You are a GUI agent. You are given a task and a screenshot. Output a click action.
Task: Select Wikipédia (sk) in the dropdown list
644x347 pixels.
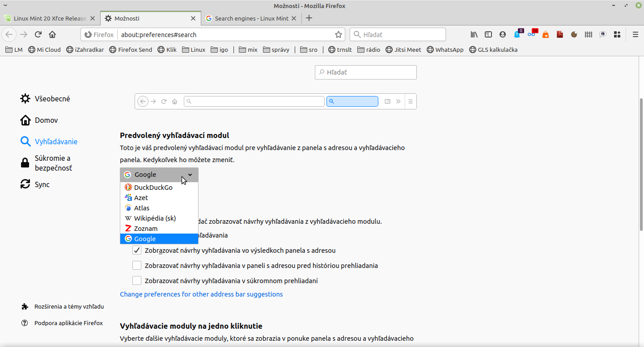point(155,218)
